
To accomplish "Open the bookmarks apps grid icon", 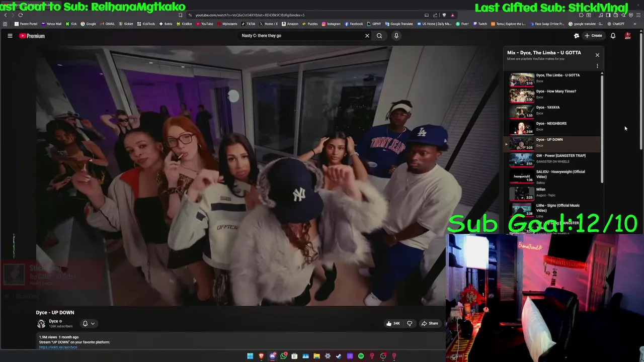I will point(5,24).
